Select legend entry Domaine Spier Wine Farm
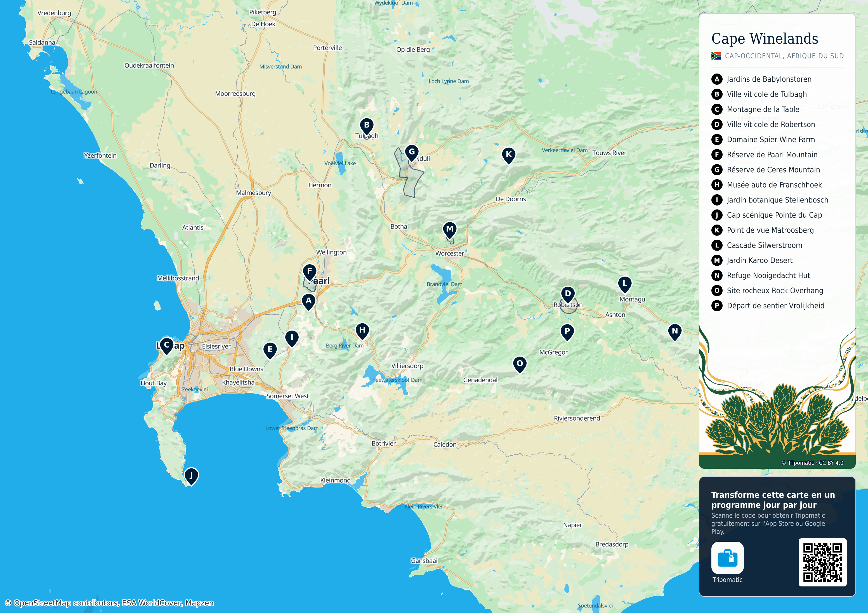This screenshot has height=613, width=868. point(763,140)
